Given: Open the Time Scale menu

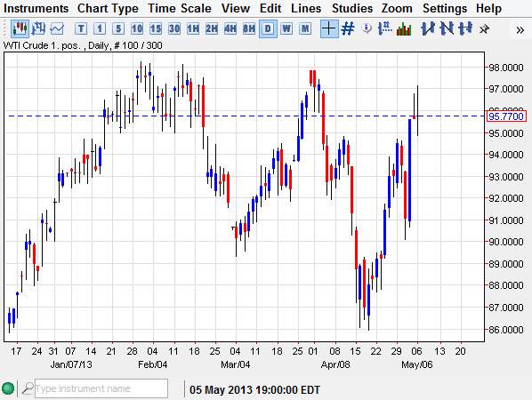Looking at the screenshot, I should point(180,8).
